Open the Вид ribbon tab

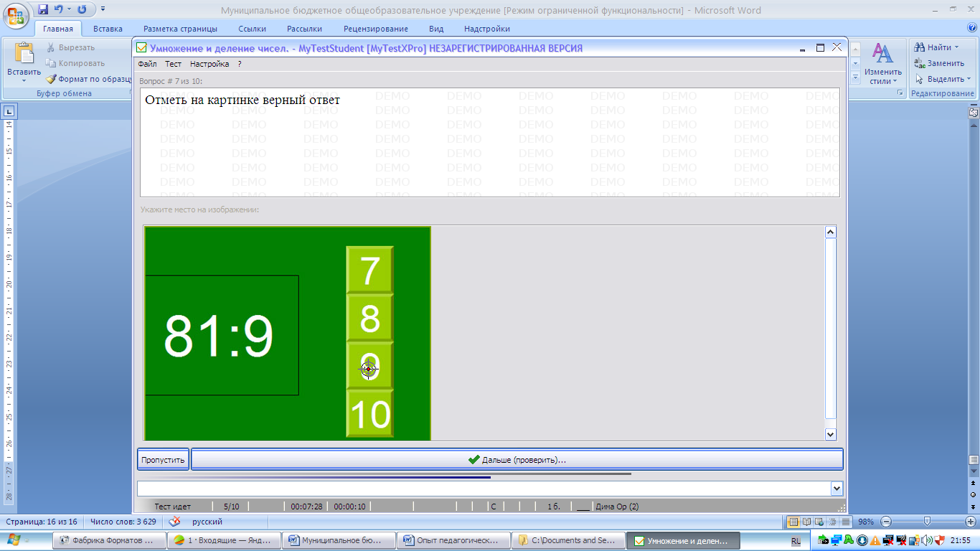coord(436,29)
